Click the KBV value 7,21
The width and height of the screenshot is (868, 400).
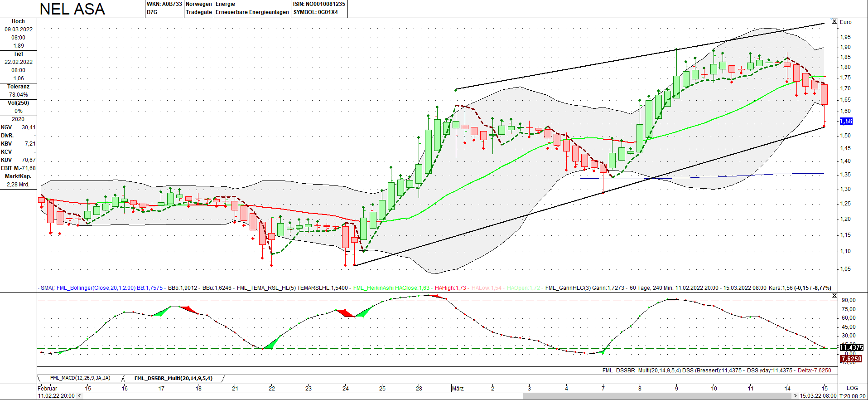(x=30, y=144)
